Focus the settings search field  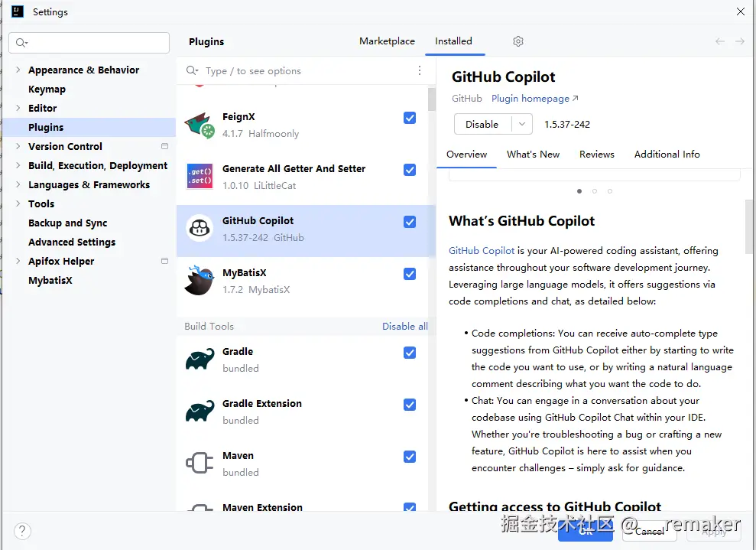pyautogui.click(x=89, y=43)
